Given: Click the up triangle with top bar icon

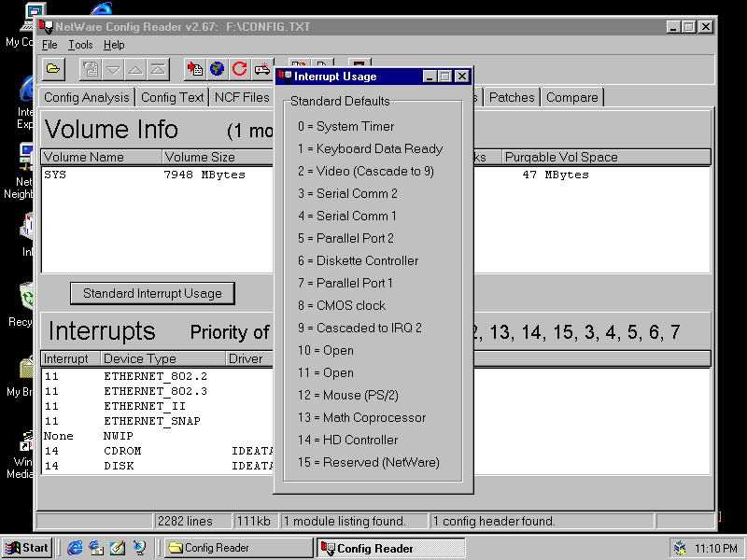Looking at the screenshot, I should 158,69.
